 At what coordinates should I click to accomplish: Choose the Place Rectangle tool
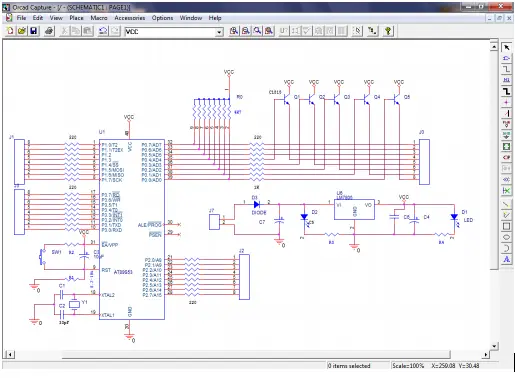[506, 226]
